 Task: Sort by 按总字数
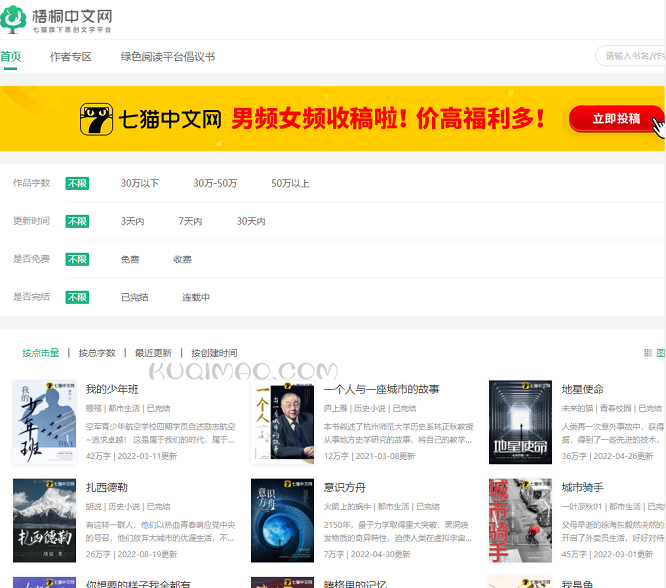click(x=97, y=353)
